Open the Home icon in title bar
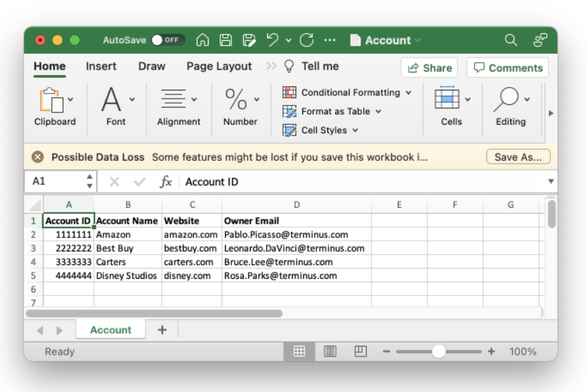Image resolution: width=587 pixels, height=392 pixels. click(x=202, y=39)
